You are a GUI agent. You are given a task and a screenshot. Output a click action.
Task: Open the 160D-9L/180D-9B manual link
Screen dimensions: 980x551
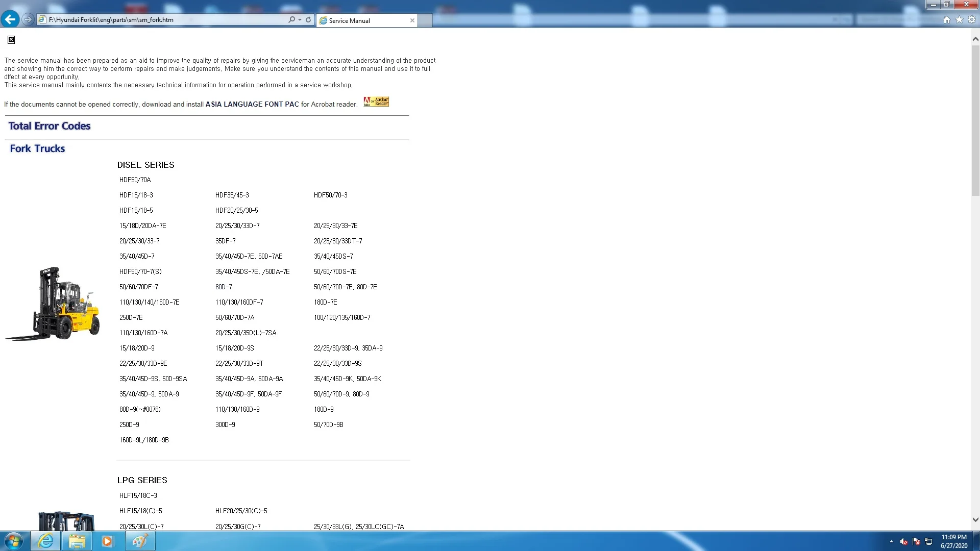pos(144,440)
